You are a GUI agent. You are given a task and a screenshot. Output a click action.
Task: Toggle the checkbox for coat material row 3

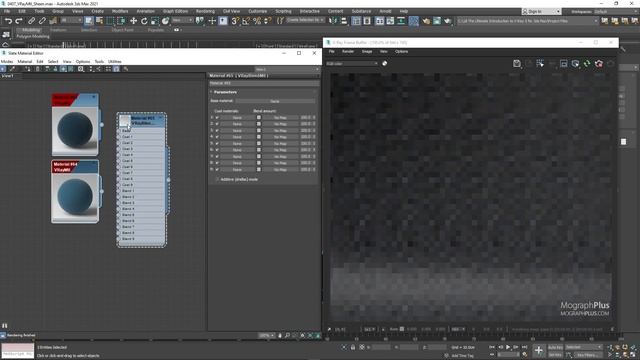217,131
